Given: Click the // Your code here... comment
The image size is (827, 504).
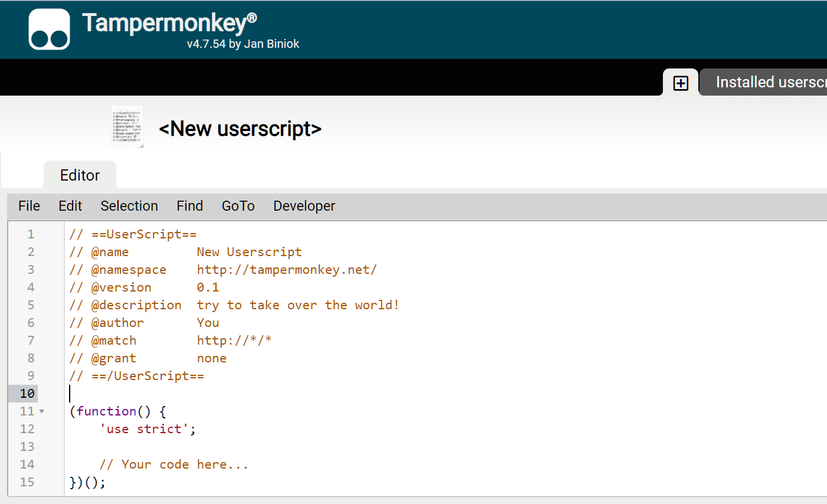Looking at the screenshot, I should coord(174,464).
